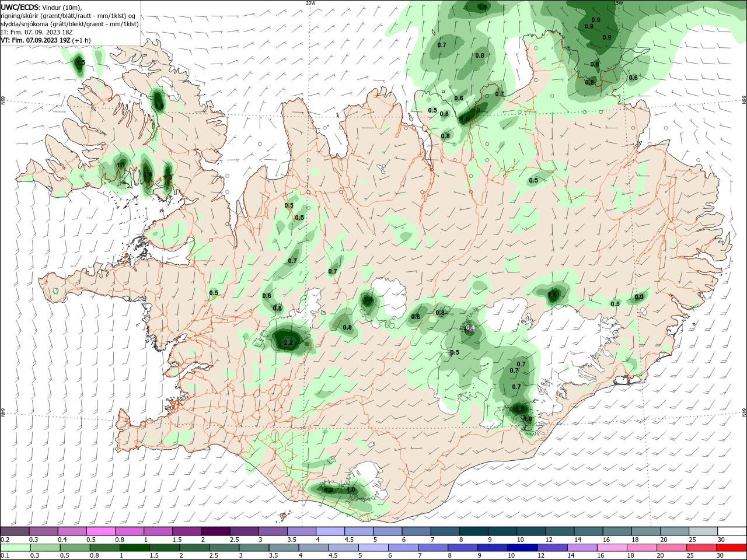Viewport: 747px width, 560px height.
Task: Click the deep navy blue swatch labeled 10
Action: pos(522,548)
